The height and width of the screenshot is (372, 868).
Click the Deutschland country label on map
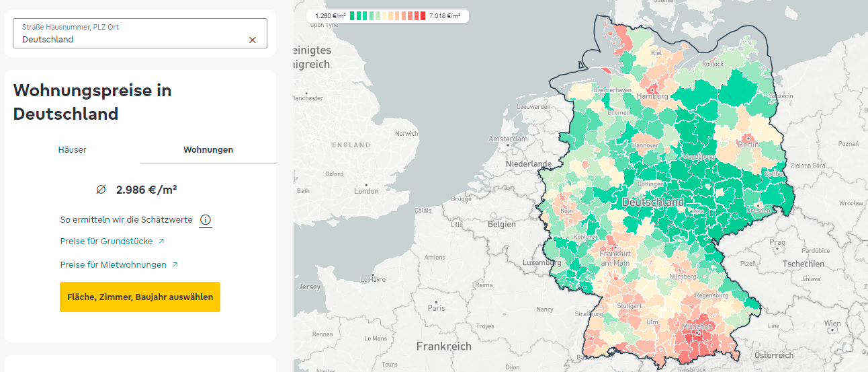click(652, 202)
